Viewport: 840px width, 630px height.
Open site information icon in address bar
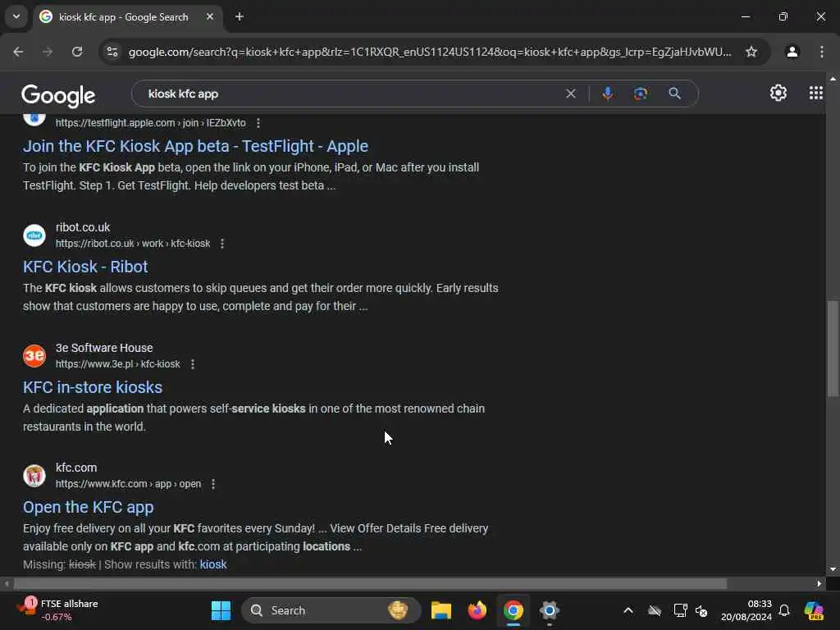[112, 52]
